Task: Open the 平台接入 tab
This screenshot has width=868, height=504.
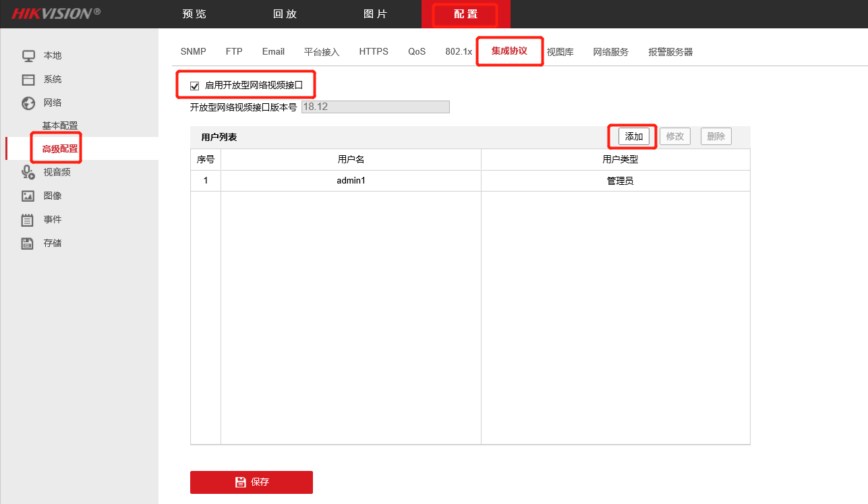Action: click(x=322, y=52)
